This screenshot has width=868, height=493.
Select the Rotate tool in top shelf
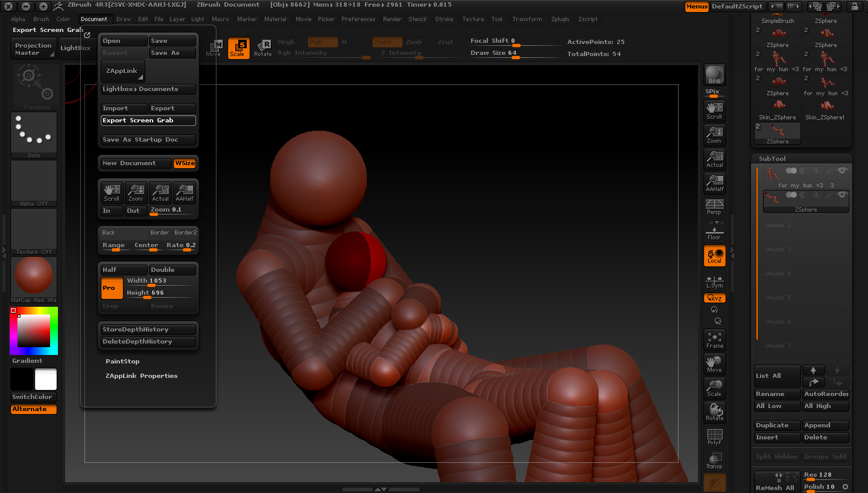point(262,48)
